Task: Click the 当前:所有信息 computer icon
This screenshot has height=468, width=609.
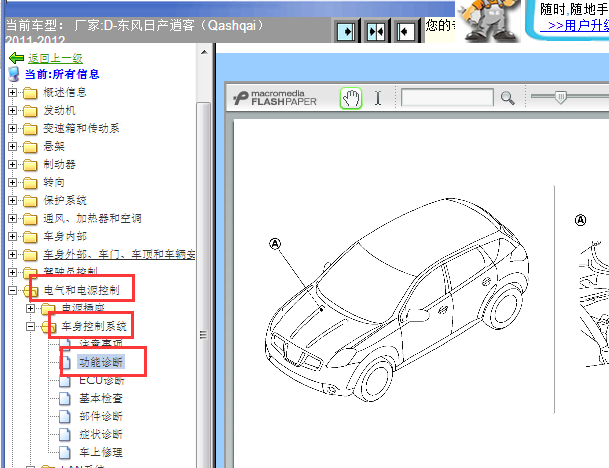Action: click(14, 74)
